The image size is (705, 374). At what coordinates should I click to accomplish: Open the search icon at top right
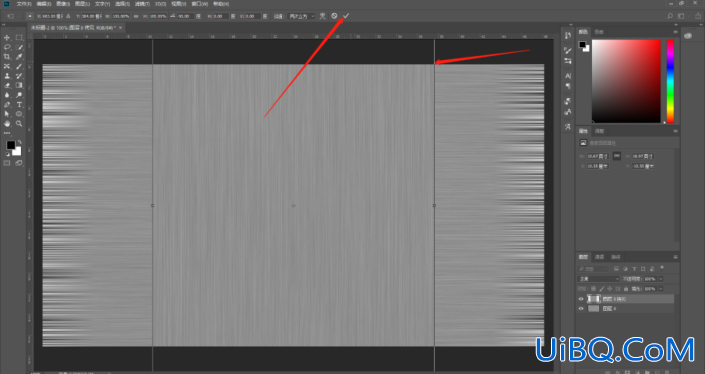[x=670, y=16]
